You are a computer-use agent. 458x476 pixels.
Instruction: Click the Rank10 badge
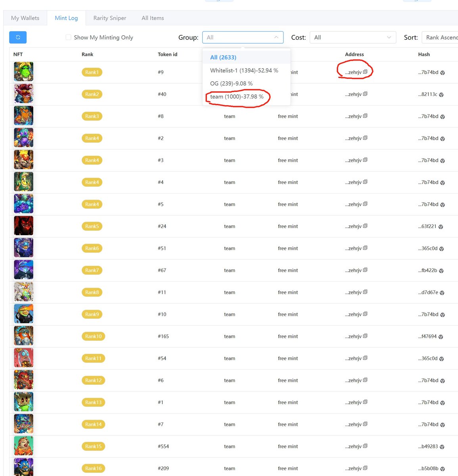pos(94,336)
